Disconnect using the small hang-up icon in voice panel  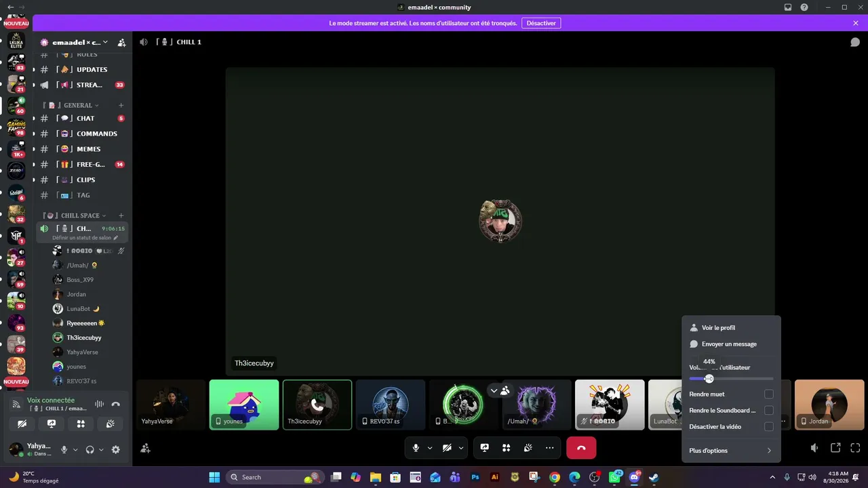(x=116, y=404)
